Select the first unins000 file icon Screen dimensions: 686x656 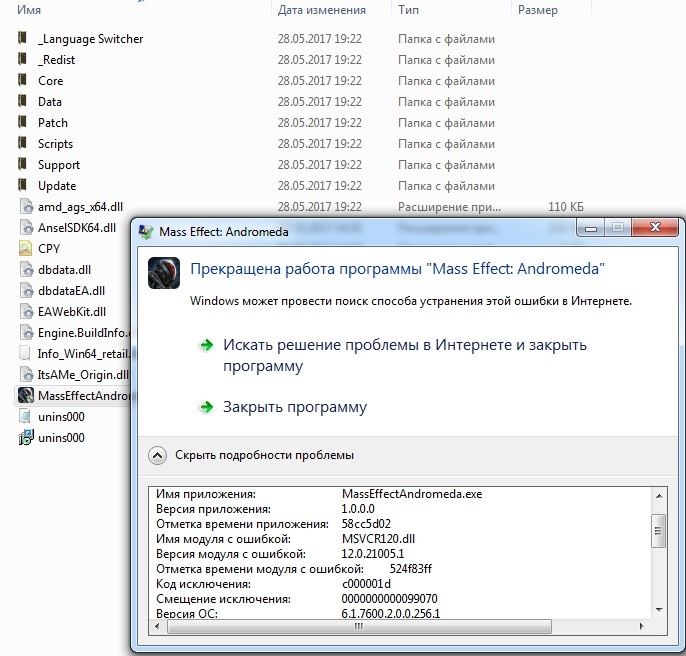point(26,416)
